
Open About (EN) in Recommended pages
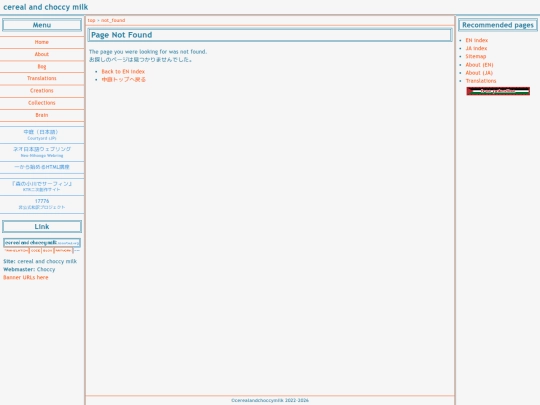pyautogui.click(x=479, y=65)
